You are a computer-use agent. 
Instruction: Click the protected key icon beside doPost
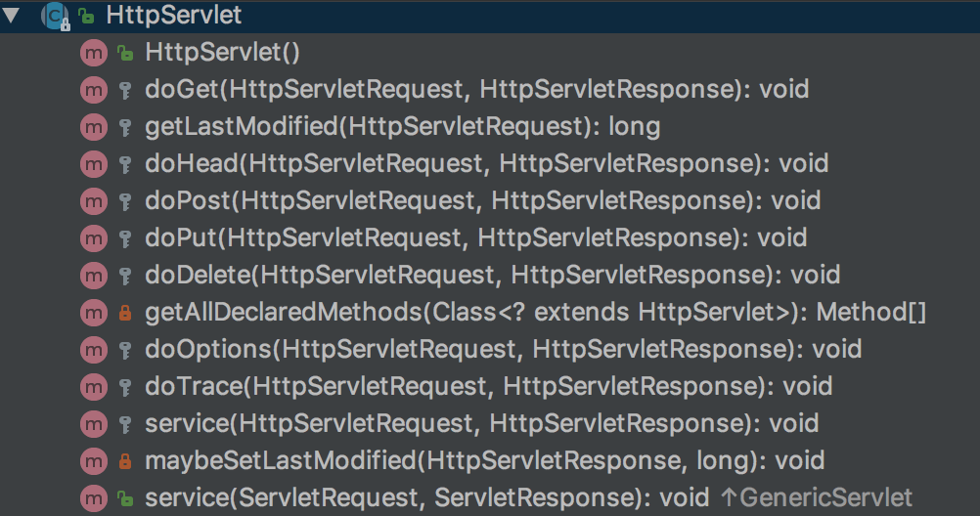tap(124, 201)
